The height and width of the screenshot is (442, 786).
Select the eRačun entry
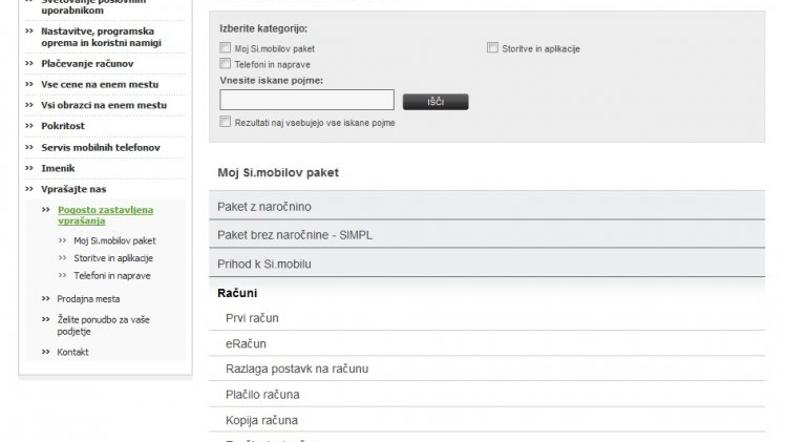coord(246,343)
